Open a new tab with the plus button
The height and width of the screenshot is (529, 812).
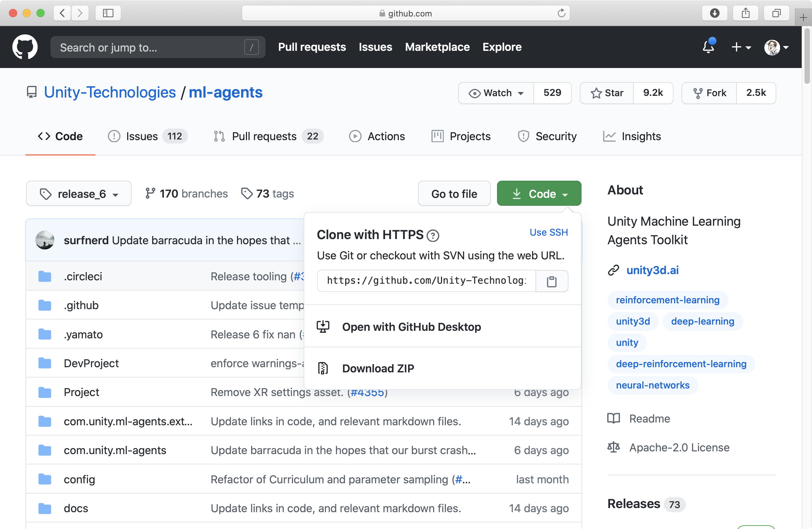coord(803,18)
